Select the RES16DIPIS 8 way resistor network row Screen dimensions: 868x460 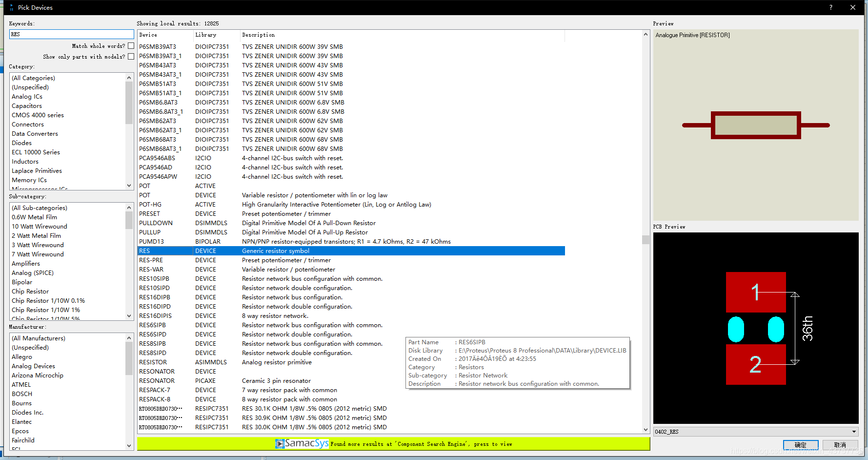(x=351, y=315)
